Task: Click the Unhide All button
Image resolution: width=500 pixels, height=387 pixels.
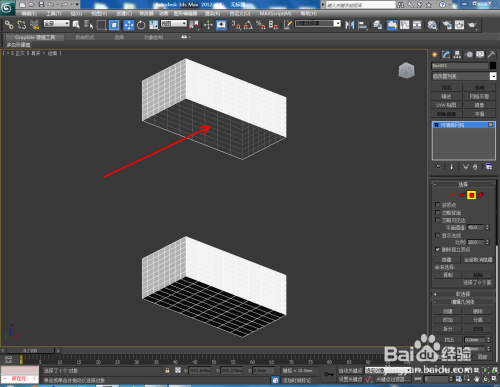Action: pos(478,260)
